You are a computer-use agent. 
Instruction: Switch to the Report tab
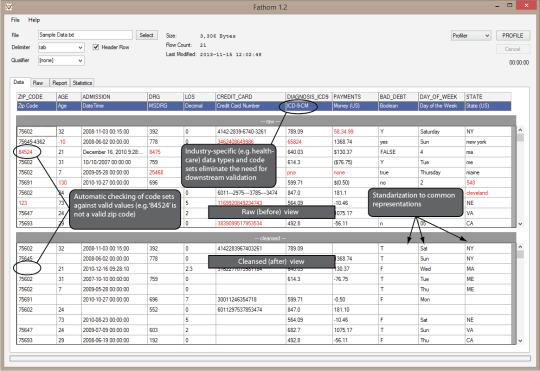60,83
